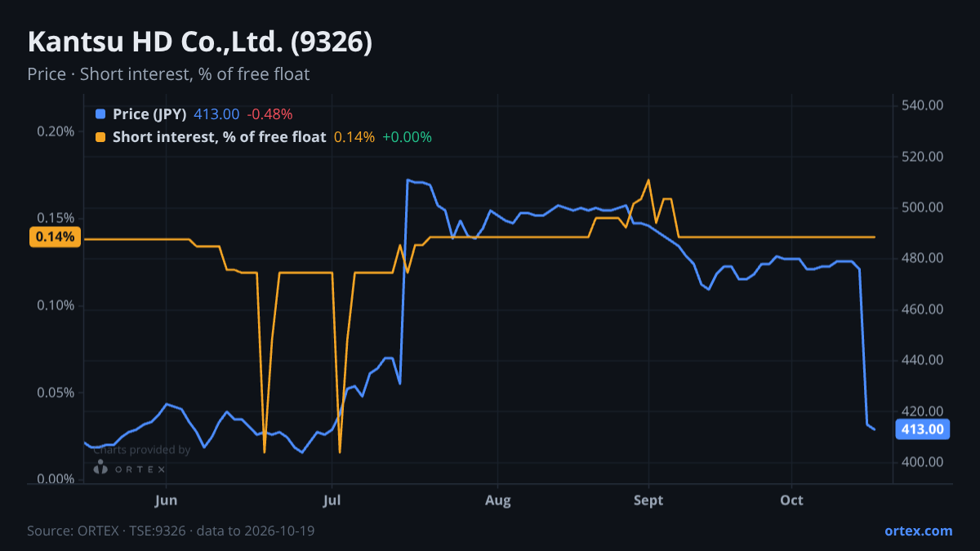Click the 0.15% left axis label

pyautogui.click(x=56, y=218)
